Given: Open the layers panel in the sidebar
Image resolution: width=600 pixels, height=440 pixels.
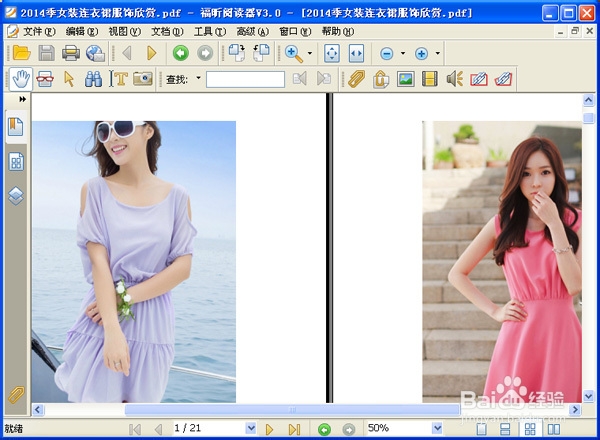Looking at the screenshot, I should (16, 196).
